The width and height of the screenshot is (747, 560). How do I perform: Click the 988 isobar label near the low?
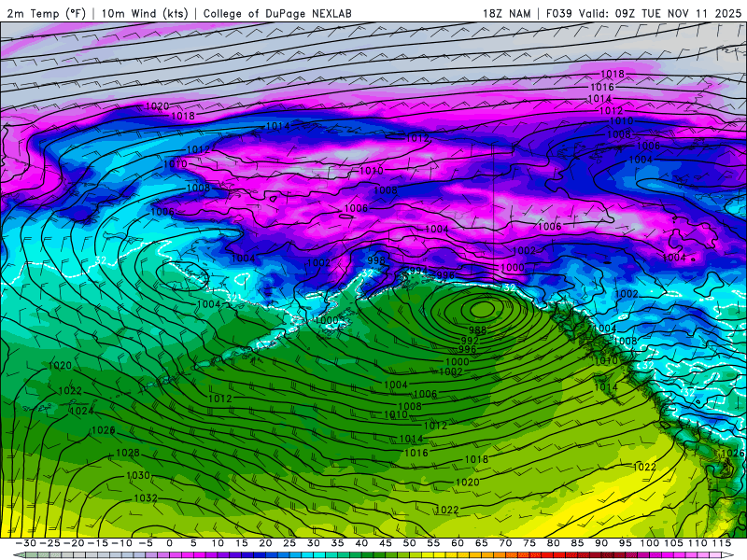(x=477, y=330)
